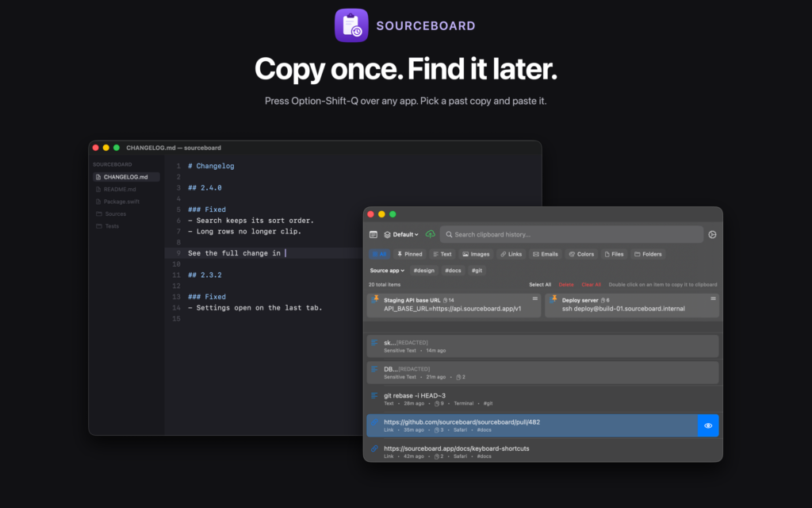Select the git rebase -i HEAD~3 row
Screen dimensions: 812x508
click(x=542, y=398)
